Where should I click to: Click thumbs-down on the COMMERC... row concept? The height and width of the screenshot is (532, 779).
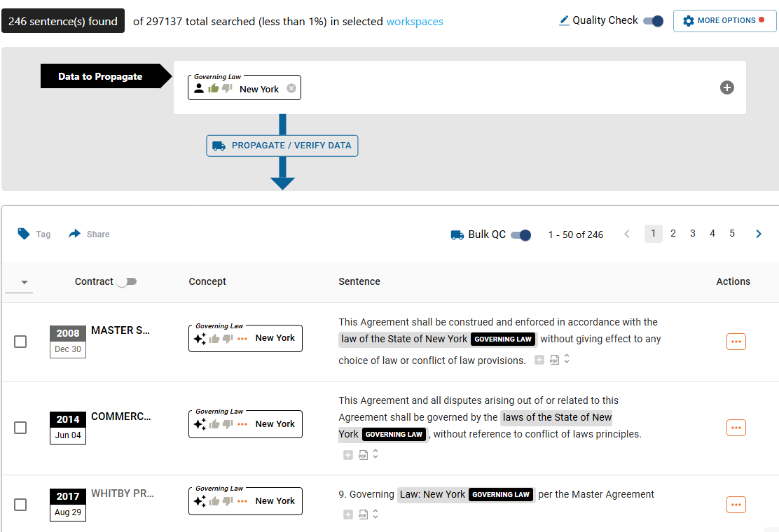tap(227, 424)
